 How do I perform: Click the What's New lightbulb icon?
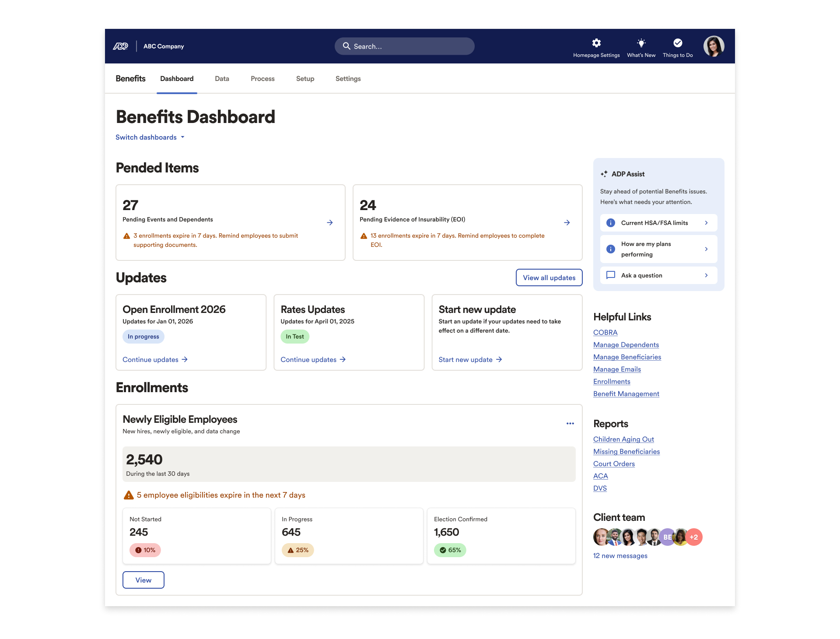[641, 42]
